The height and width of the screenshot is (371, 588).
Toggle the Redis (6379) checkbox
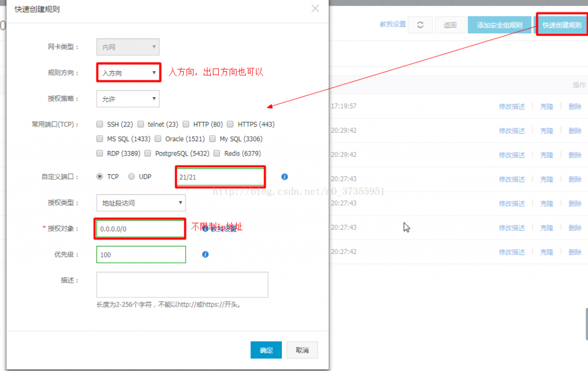pos(217,153)
